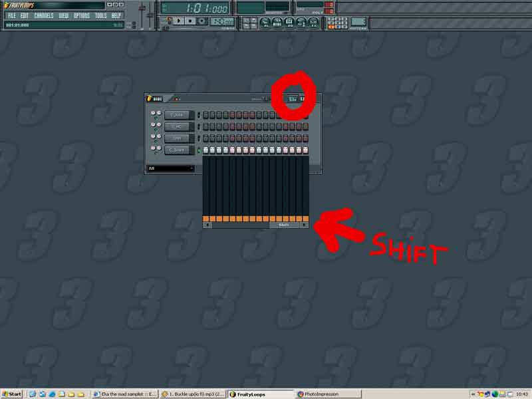Open the OPTIONS menu
This screenshot has width=532, height=399.
pyautogui.click(x=82, y=15)
